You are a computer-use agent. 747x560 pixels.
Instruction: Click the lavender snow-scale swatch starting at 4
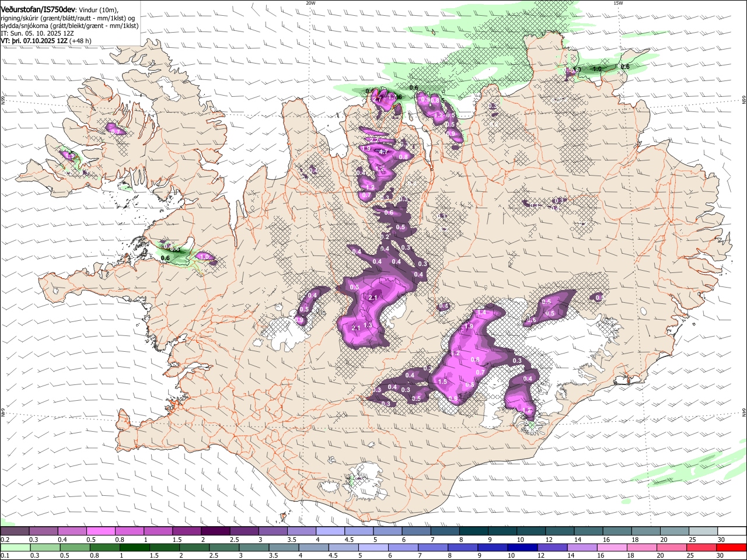click(330, 531)
